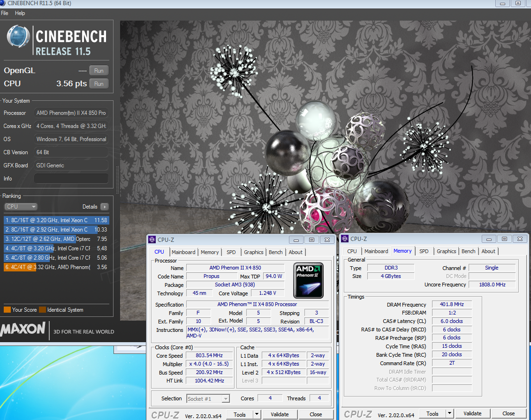
Task: Expand Tools arrow in right CPU-Z window
Action: click(x=450, y=413)
